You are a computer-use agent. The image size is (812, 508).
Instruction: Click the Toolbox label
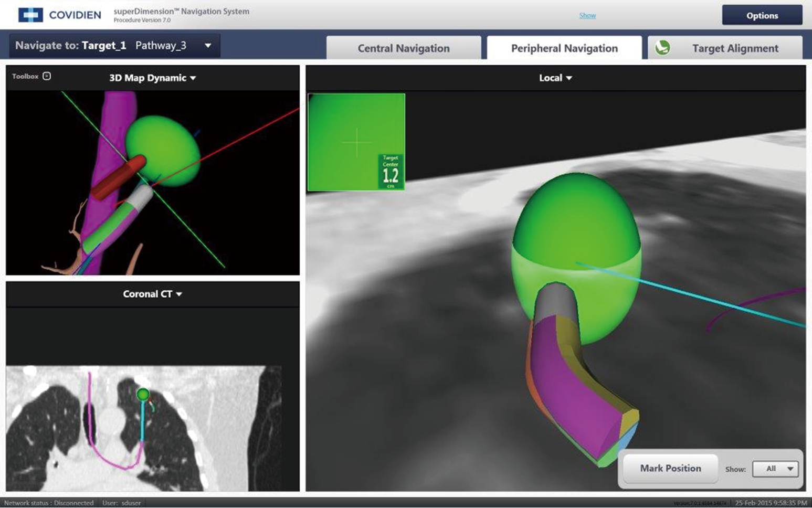25,76
